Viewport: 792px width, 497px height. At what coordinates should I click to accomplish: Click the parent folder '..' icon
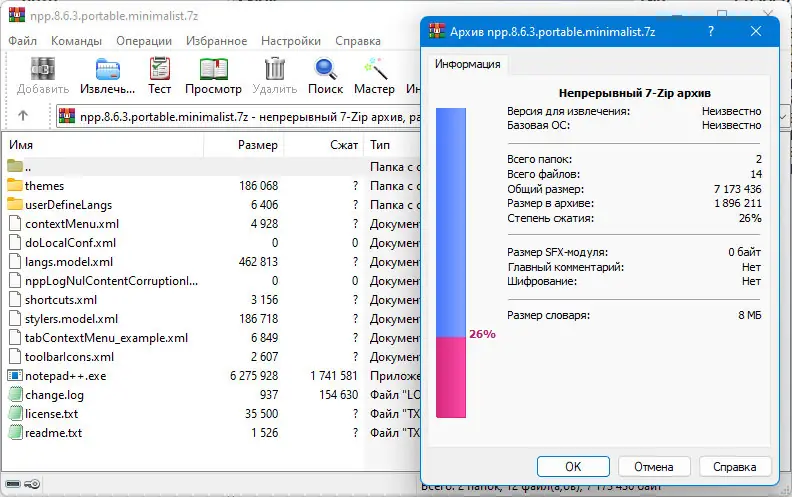point(15,166)
